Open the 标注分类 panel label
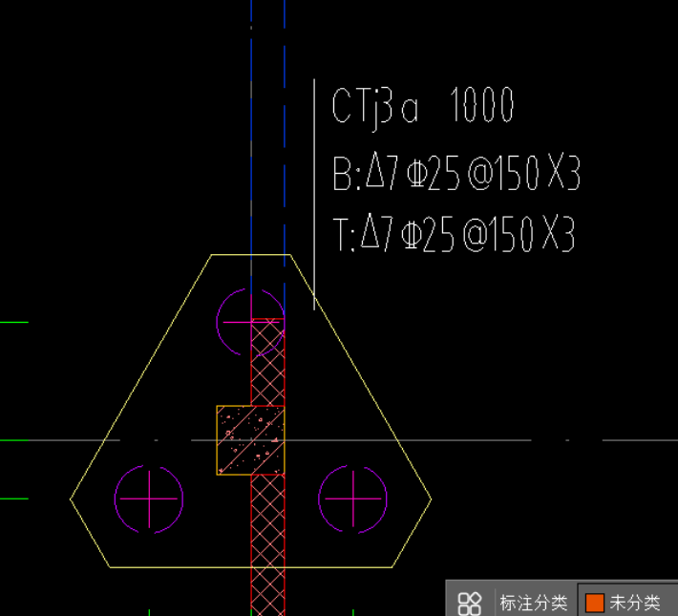 [x=533, y=603]
